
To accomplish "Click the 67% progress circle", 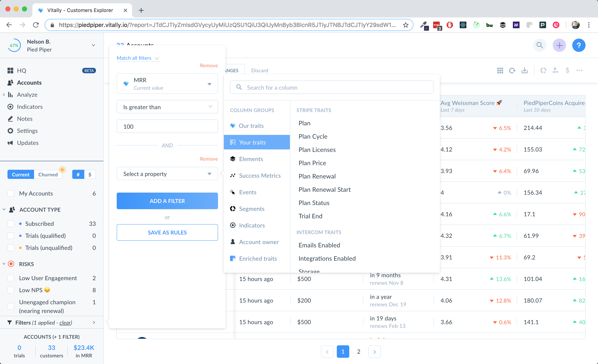I will click(x=14, y=45).
